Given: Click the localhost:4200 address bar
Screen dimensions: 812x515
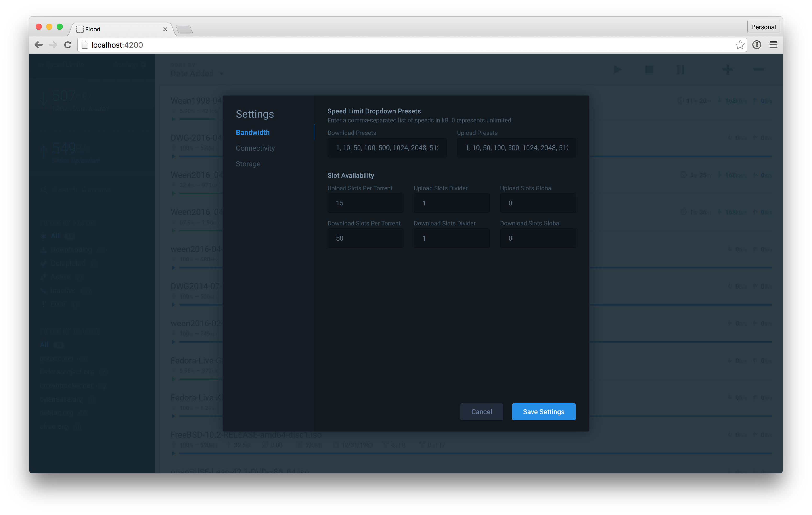Looking at the screenshot, I should tap(405, 45).
